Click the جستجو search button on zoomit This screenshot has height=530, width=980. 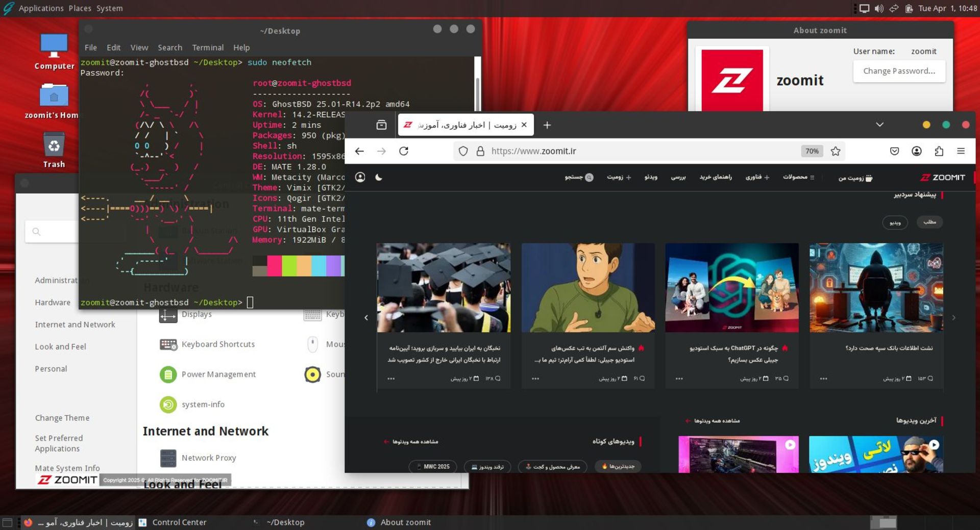[579, 178]
